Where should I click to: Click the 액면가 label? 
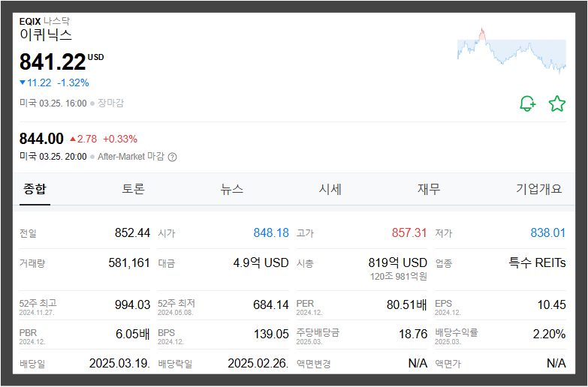pos(448,364)
